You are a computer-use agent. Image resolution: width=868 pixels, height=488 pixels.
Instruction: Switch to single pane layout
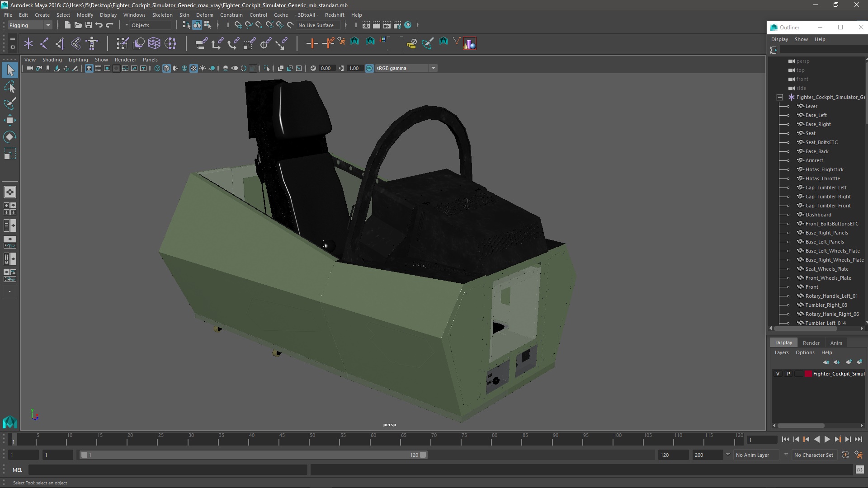tap(10, 192)
